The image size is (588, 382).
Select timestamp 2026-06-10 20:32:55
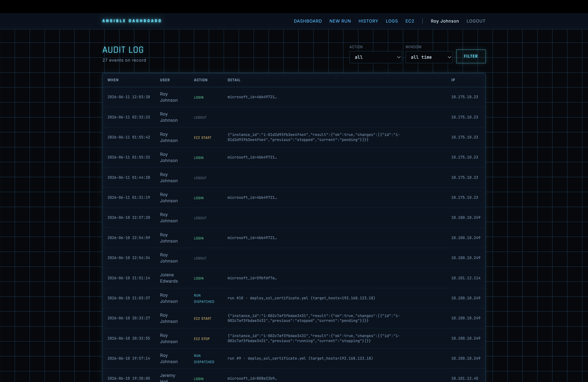pos(129,338)
